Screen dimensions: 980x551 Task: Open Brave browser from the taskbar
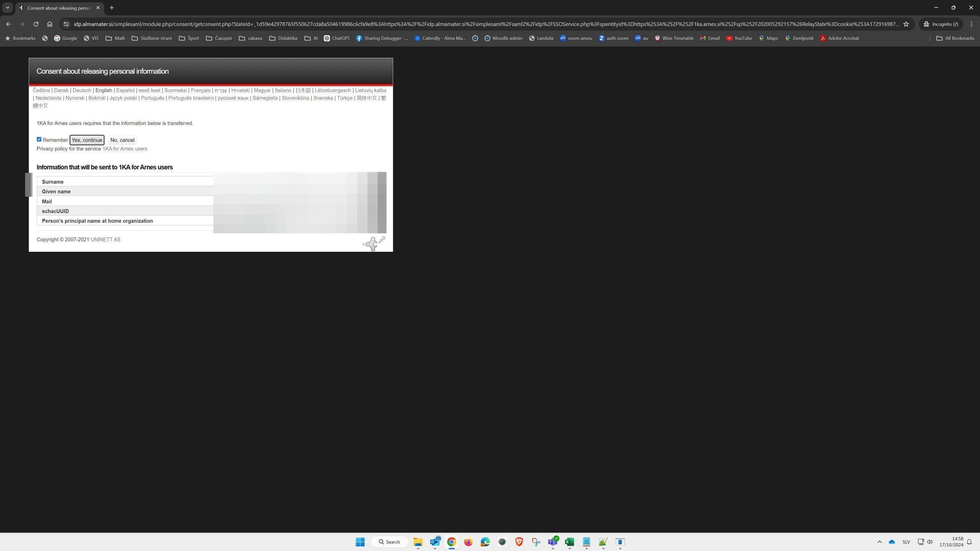519,542
